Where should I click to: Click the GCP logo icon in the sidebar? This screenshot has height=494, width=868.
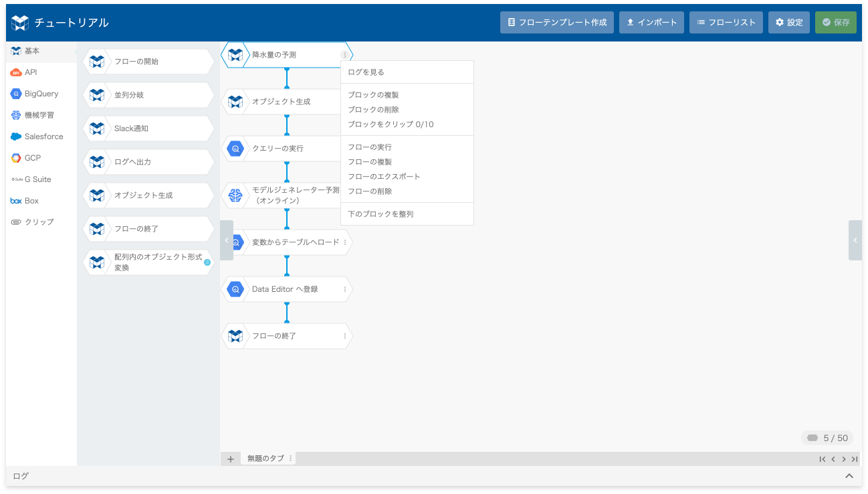(16, 158)
